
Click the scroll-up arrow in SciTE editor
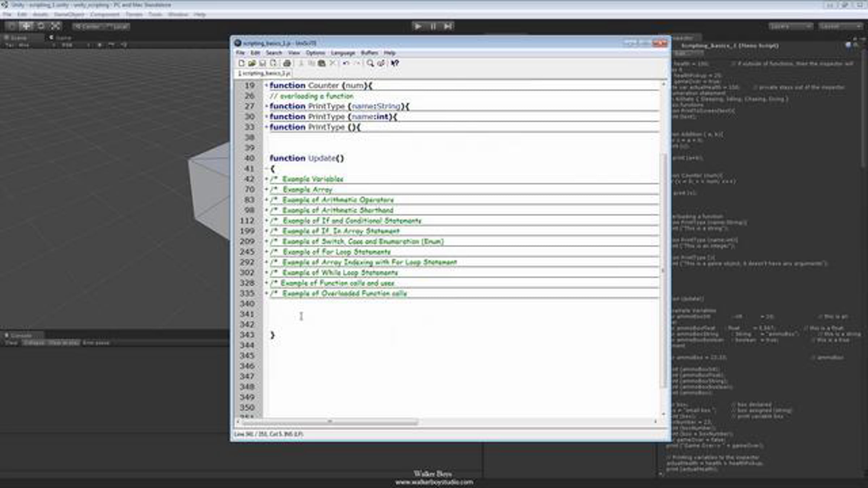point(663,84)
